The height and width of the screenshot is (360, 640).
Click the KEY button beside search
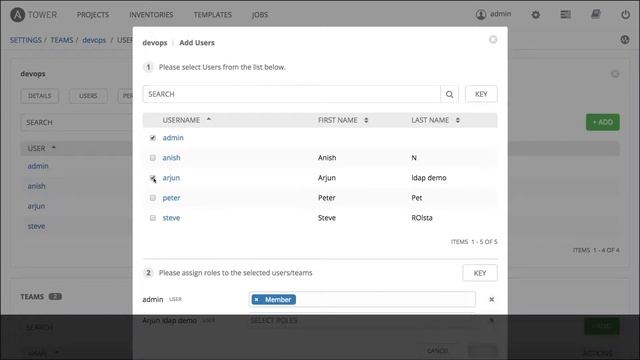(481, 94)
